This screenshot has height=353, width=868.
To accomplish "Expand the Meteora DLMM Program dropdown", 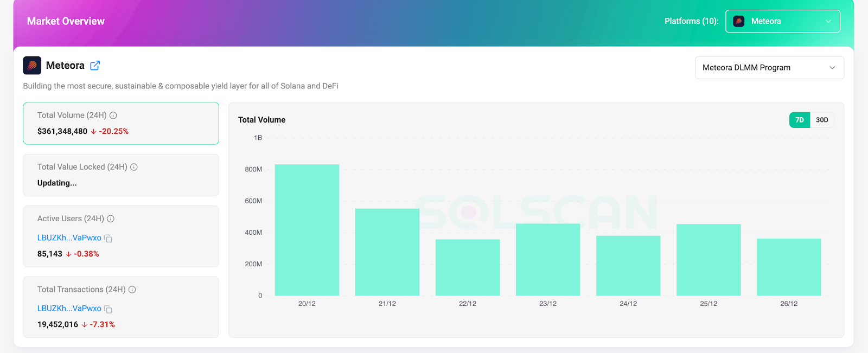I will (769, 68).
